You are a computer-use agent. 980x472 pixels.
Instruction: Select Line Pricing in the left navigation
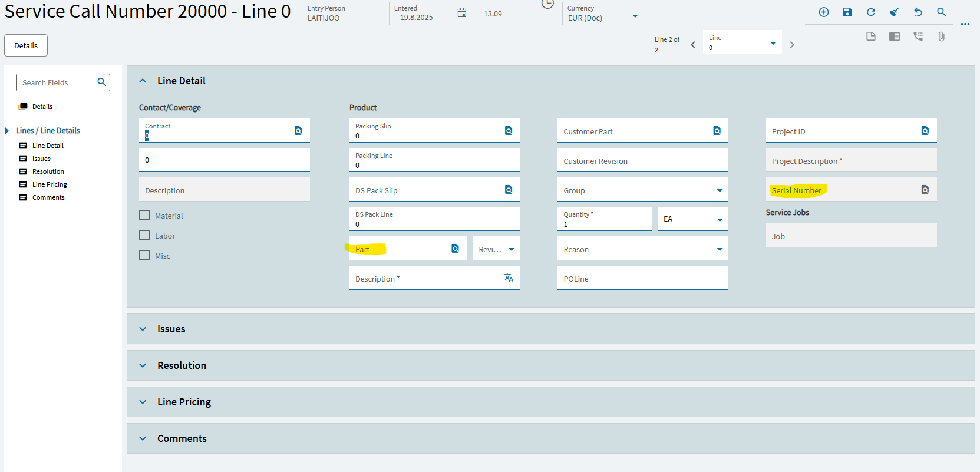[x=50, y=184]
